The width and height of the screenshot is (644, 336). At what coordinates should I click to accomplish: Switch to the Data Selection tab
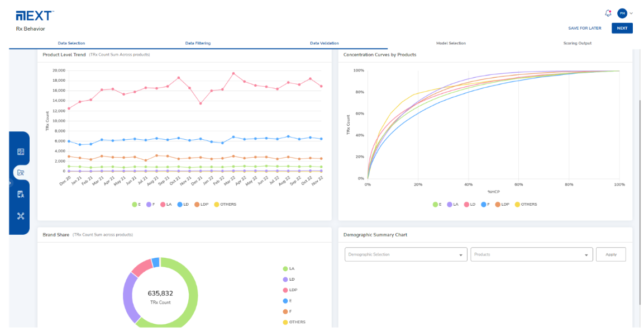71,43
